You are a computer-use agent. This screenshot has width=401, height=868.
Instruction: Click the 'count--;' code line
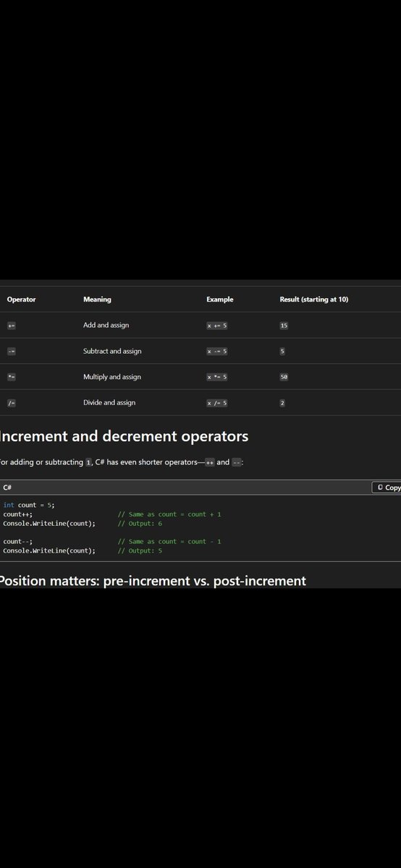pos(17,541)
